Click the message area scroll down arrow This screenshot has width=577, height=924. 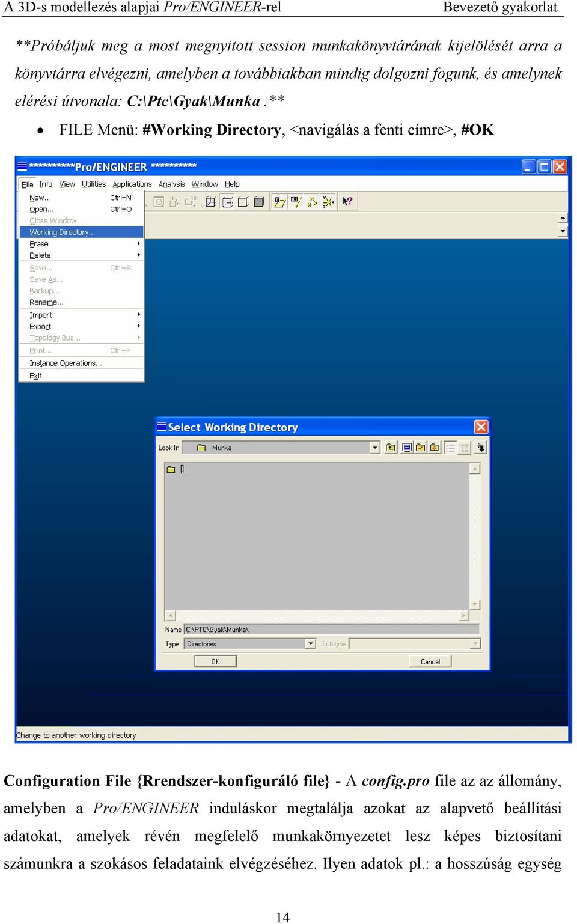point(563,231)
